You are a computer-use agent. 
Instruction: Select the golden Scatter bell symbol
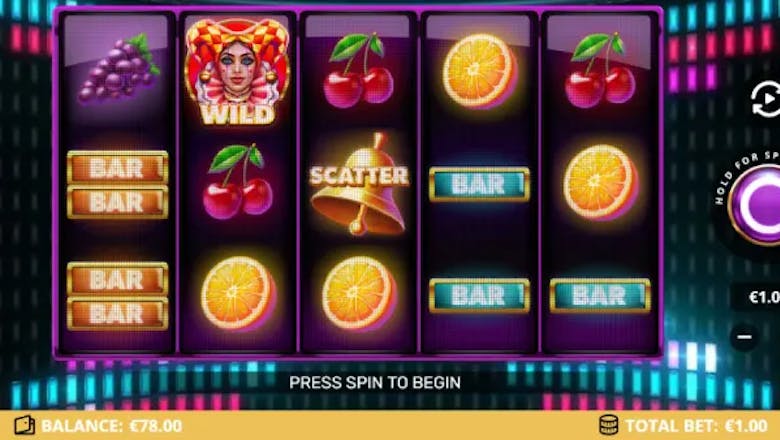point(358,183)
